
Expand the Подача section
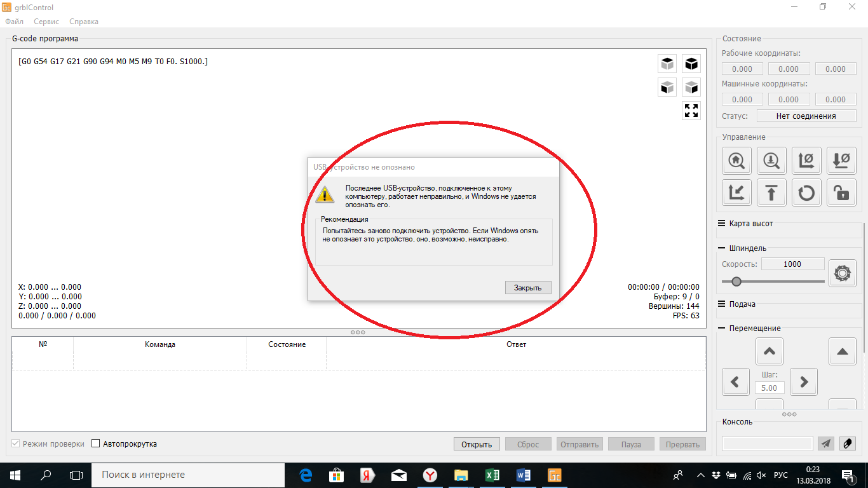tap(736, 304)
